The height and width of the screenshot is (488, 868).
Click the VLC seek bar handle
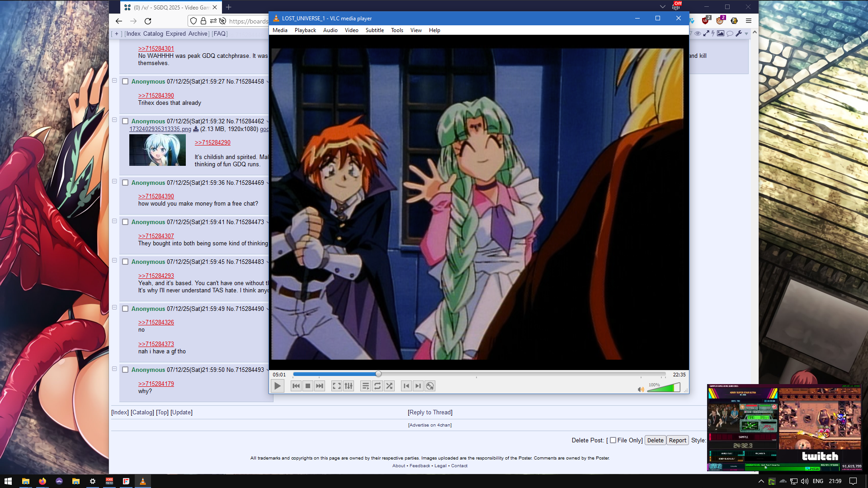coord(378,374)
